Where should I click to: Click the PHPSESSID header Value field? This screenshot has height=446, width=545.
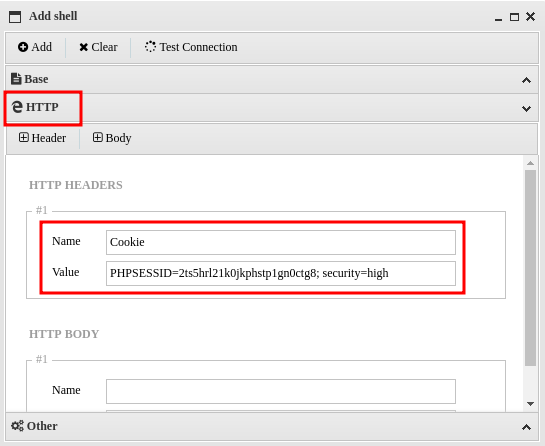click(281, 273)
